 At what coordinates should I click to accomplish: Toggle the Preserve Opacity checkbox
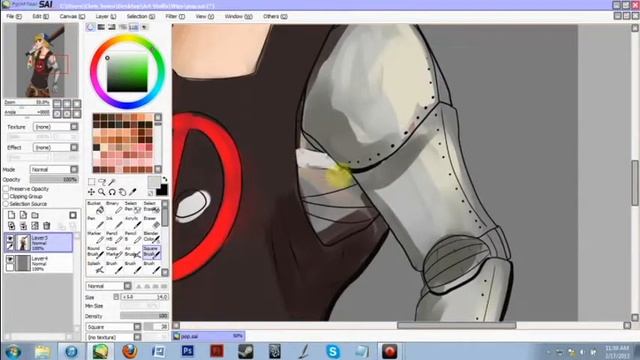tap(6, 189)
